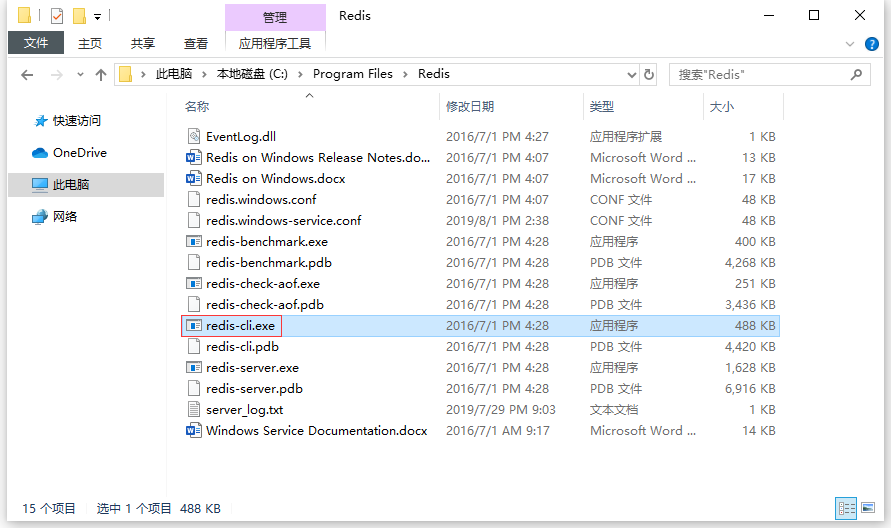Navigate to 本地磁盘 (C:) breadcrumb
The image size is (891, 528).
tap(252, 74)
